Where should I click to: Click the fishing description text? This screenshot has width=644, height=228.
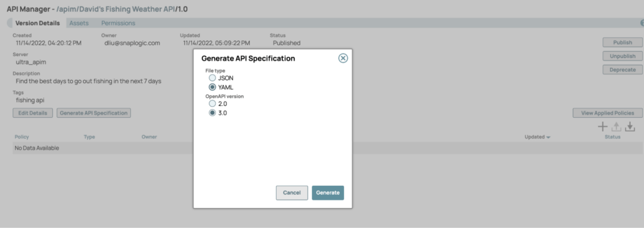tap(88, 81)
